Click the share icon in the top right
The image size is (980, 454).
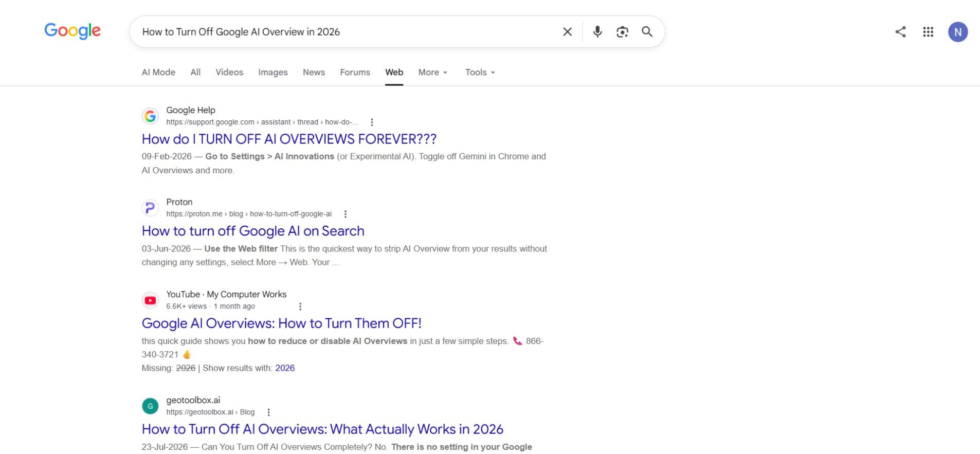point(900,32)
